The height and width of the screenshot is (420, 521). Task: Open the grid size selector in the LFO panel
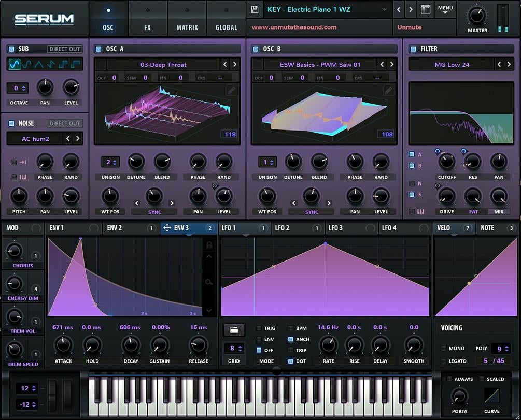[x=234, y=347]
